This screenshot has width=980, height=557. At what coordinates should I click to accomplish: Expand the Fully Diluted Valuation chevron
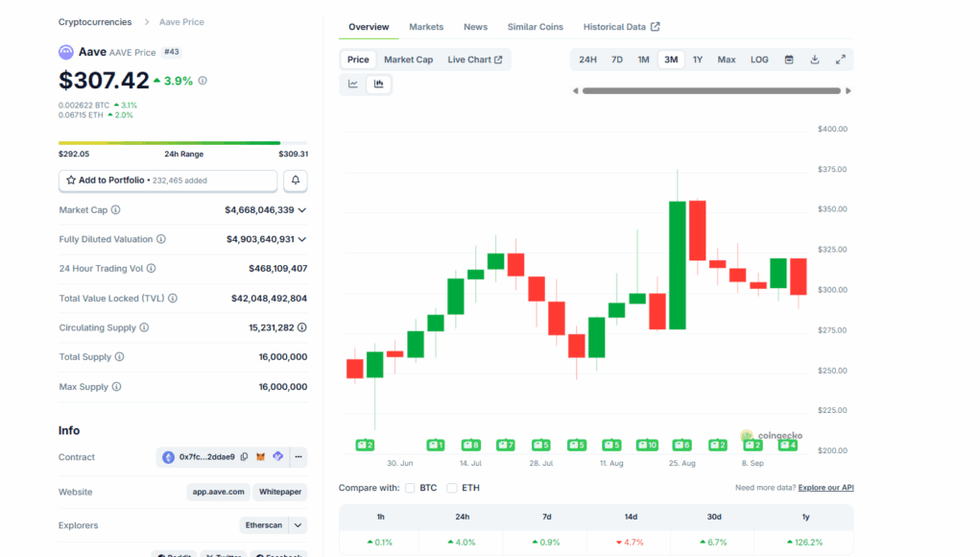[302, 239]
